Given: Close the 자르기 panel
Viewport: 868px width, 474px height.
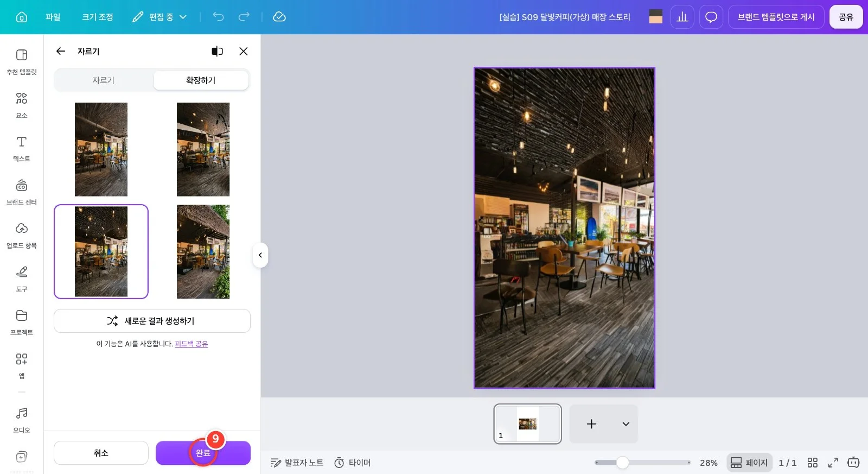Looking at the screenshot, I should (244, 51).
